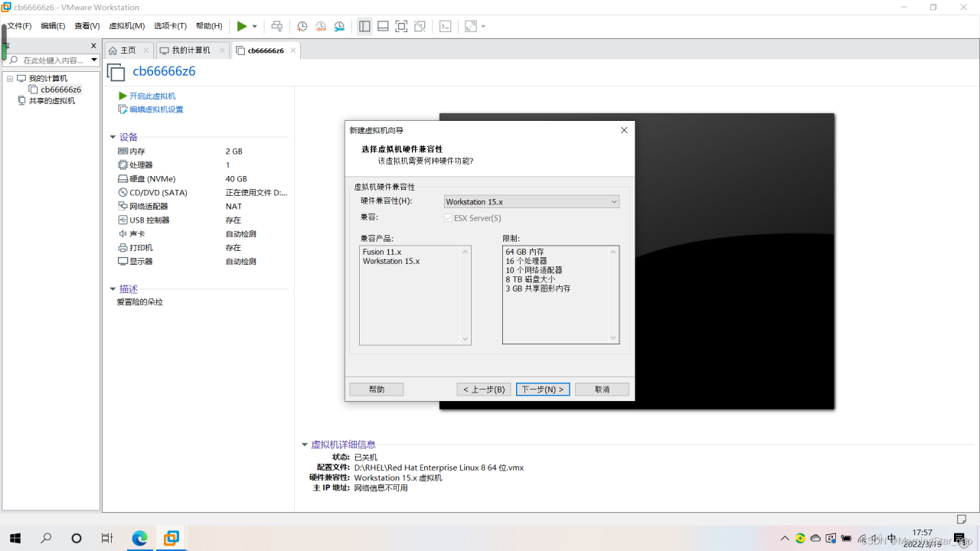Screen dimensions: 980x551
Task: Click the green power-on play toolbar icon
Action: [x=242, y=27]
